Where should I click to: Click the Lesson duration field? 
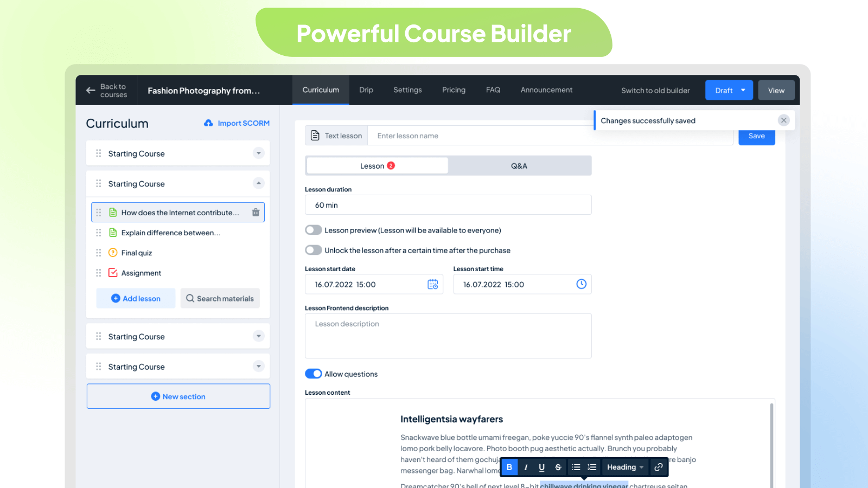(x=448, y=205)
